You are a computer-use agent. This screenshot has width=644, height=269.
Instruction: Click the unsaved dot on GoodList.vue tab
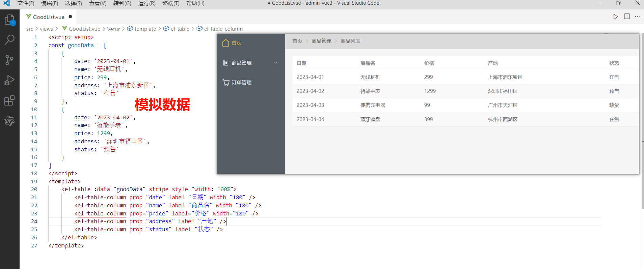[x=70, y=17]
